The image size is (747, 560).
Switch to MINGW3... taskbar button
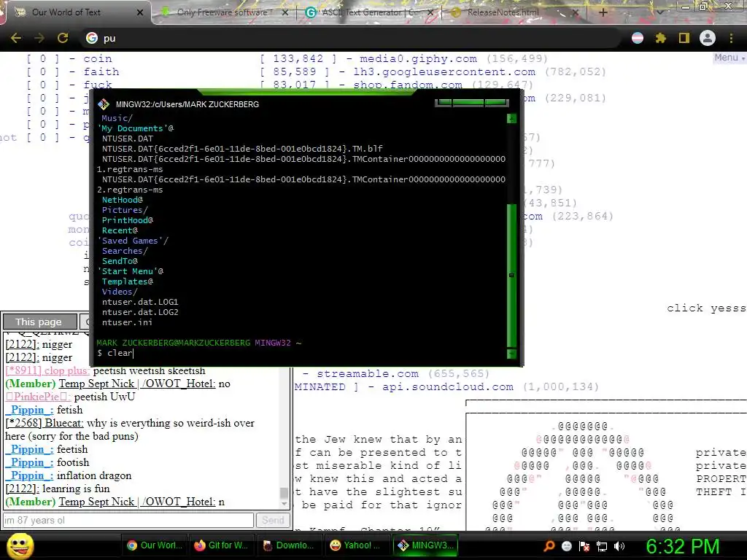click(425, 545)
